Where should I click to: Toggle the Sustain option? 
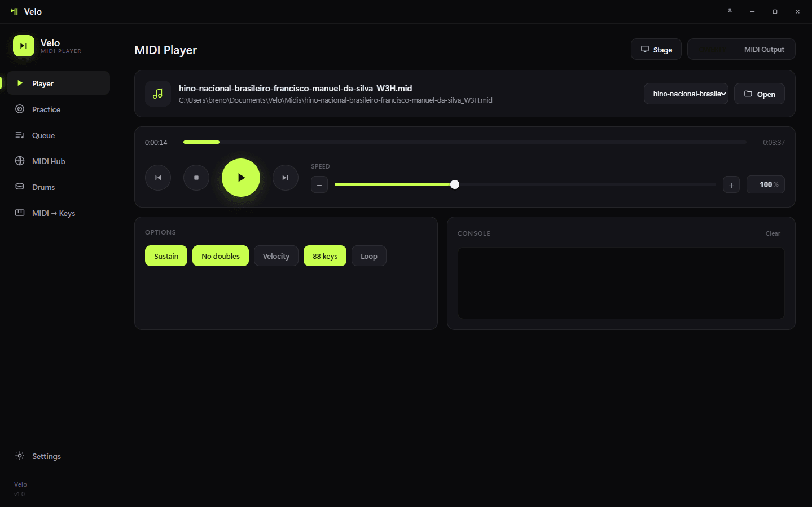click(166, 256)
